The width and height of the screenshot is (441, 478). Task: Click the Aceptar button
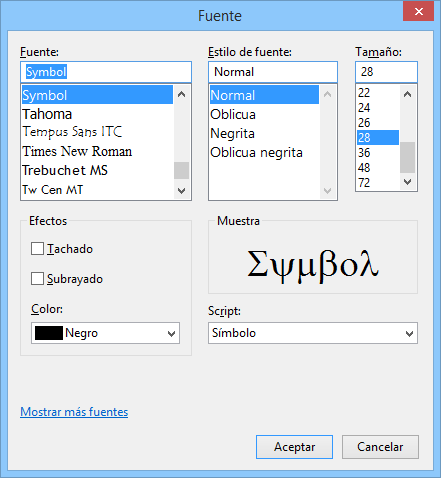294,447
